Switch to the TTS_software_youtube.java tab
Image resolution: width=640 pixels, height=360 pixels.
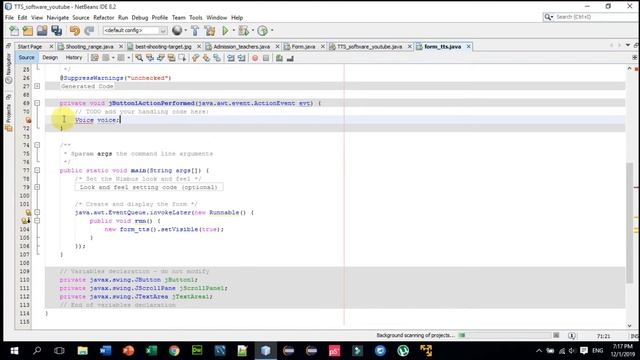[369, 47]
